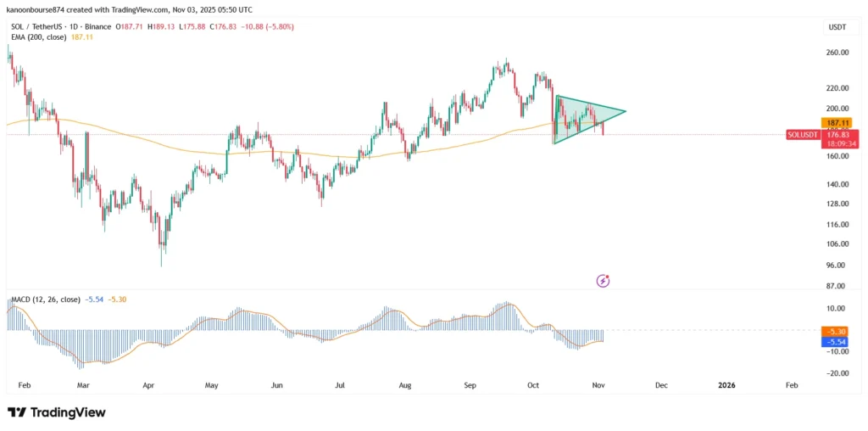Click the red SOLUSDT symbol tag
This screenshot has height=431, width=868.
pyautogui.click(x=804, y=135)
